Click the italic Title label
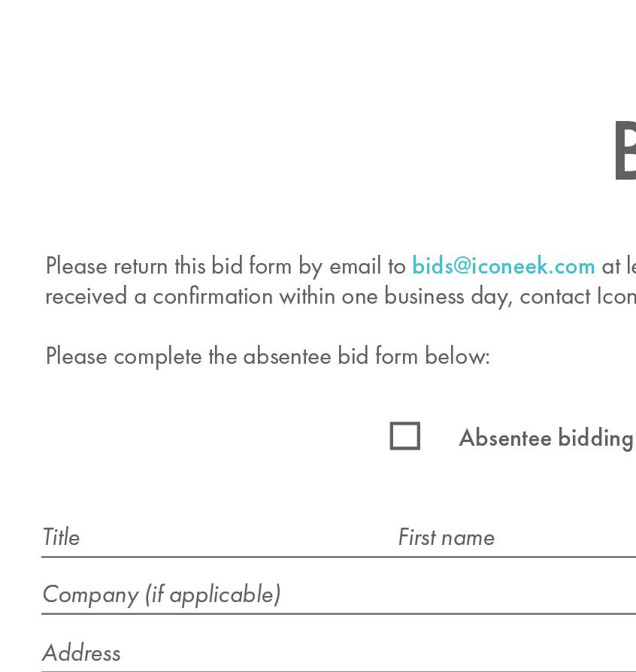This screenshot has width=636, height=672. click(x=62, y=537)
